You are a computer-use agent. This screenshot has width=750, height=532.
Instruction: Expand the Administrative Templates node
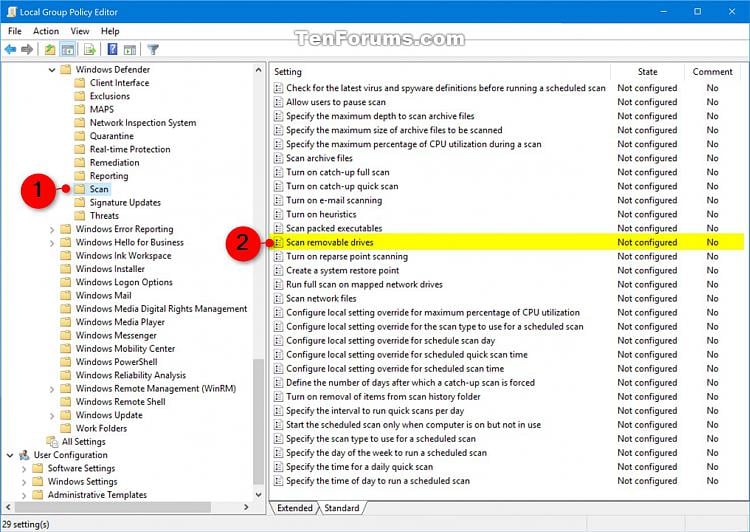point(24,495)
